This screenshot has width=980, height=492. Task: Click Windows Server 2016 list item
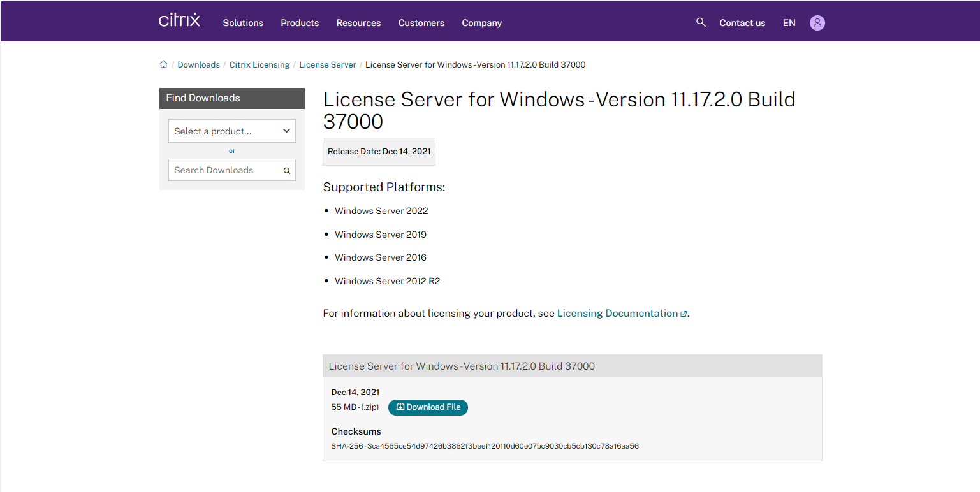(x=381, y=257)
